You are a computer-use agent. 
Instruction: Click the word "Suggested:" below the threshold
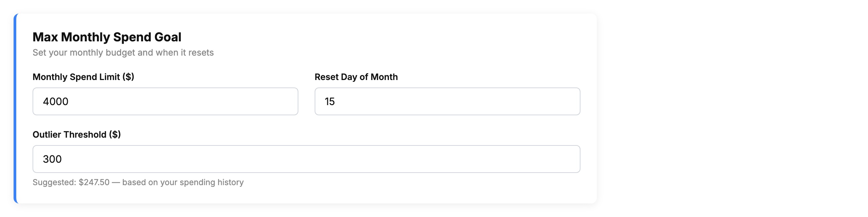pos(54,182)
